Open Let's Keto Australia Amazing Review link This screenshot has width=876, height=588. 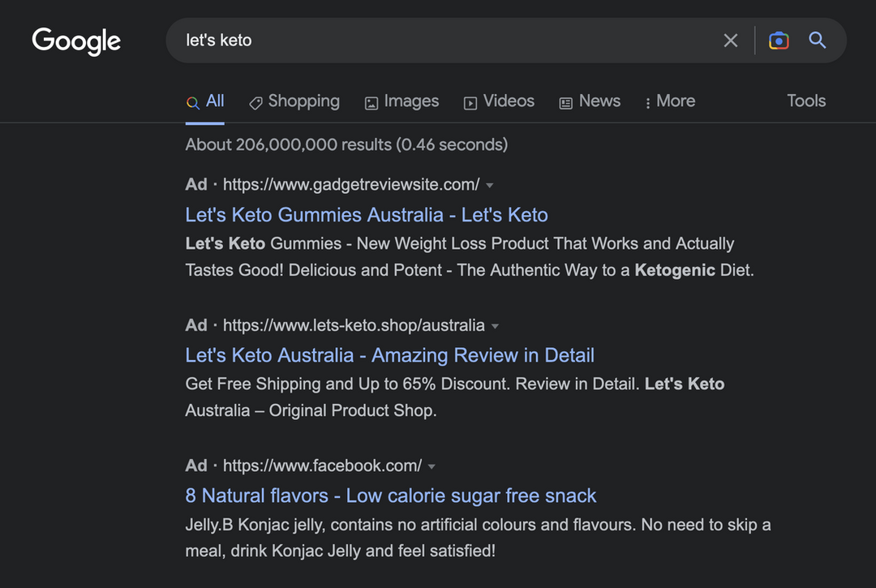click(389, 355)
